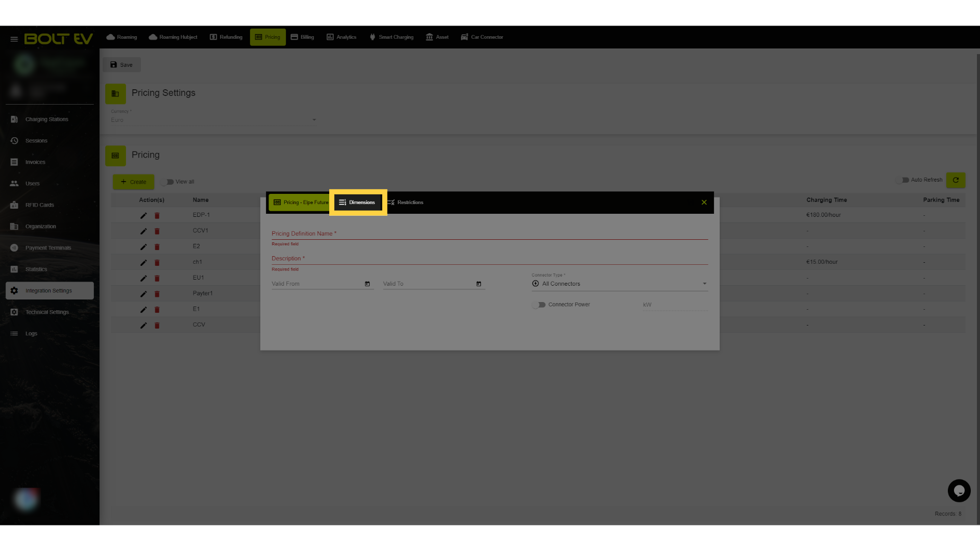Switch to the Restrictions tab
Image resolution: width=980 pixels, height=551 pixels.
pyautogui.click(x=406, y=203)
